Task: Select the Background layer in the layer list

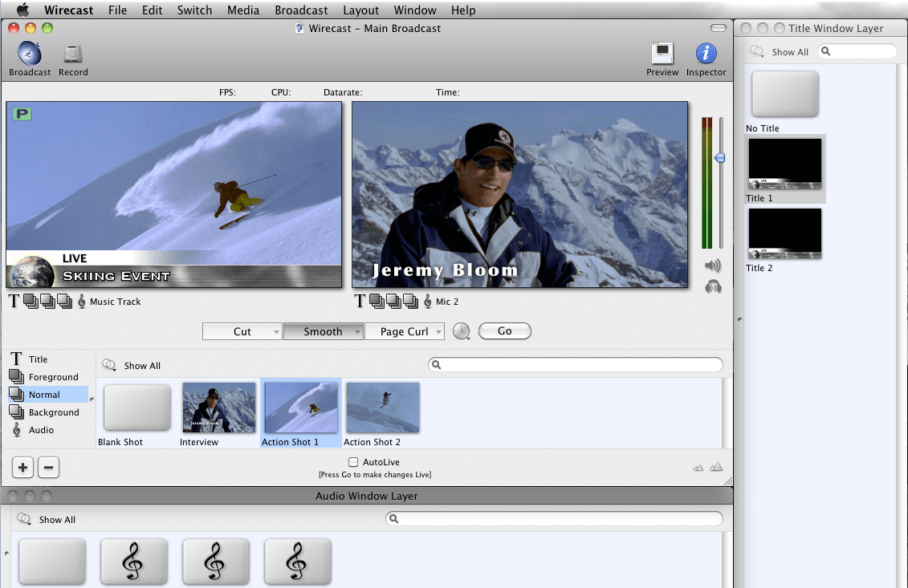Action: 48,412
